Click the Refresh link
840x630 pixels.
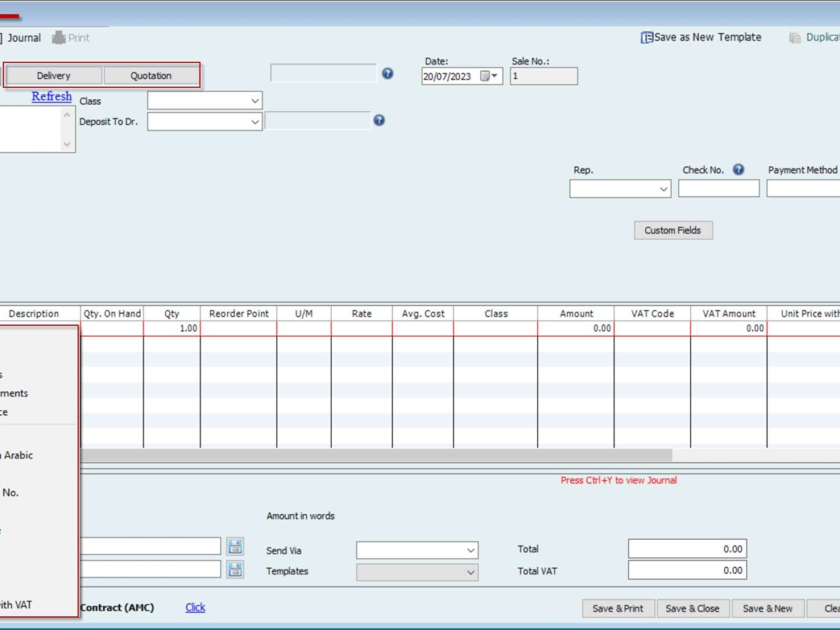tap(52, 96)
